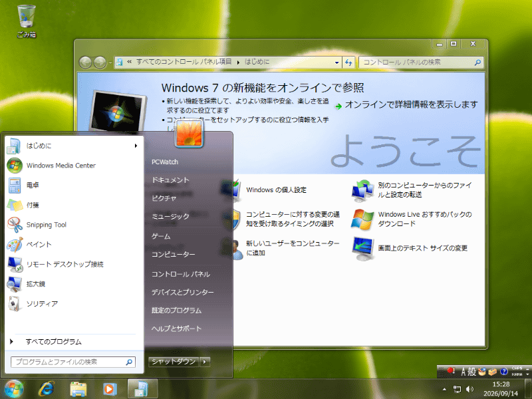Click 新しいユーザーをコンピューターに追加 link
The image size is (532, 399).
(x=293, y=248)
